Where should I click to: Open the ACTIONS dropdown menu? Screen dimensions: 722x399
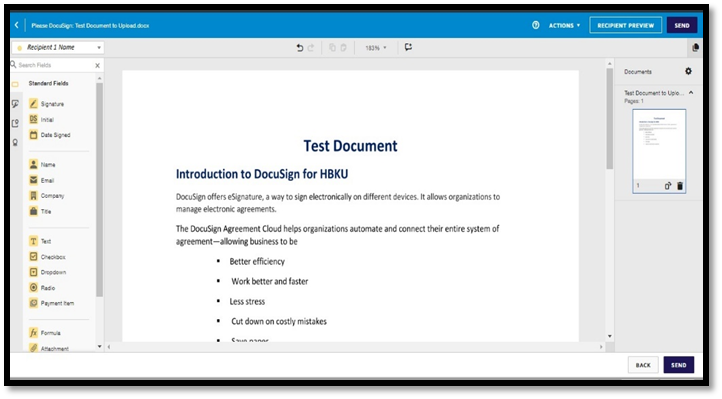pos(564,25)
